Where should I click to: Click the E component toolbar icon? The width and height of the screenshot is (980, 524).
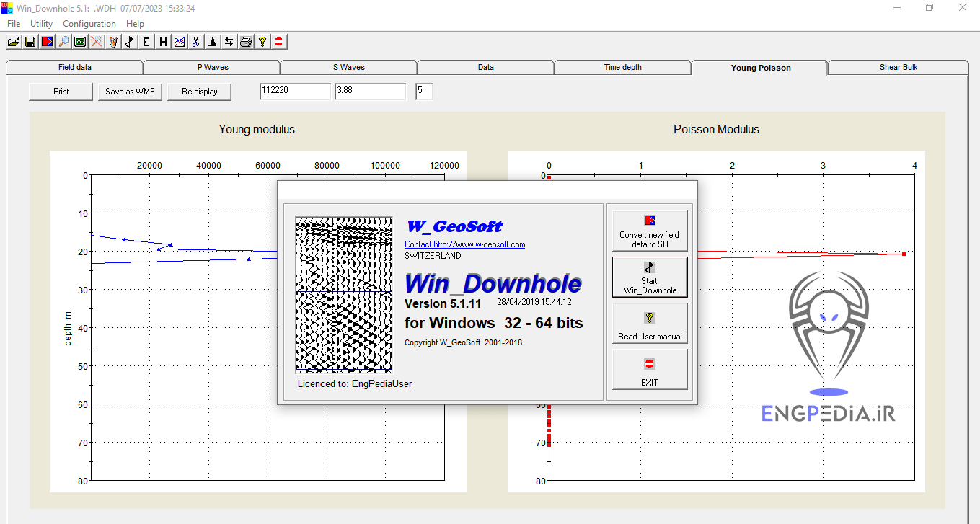[x=146, y=41]
